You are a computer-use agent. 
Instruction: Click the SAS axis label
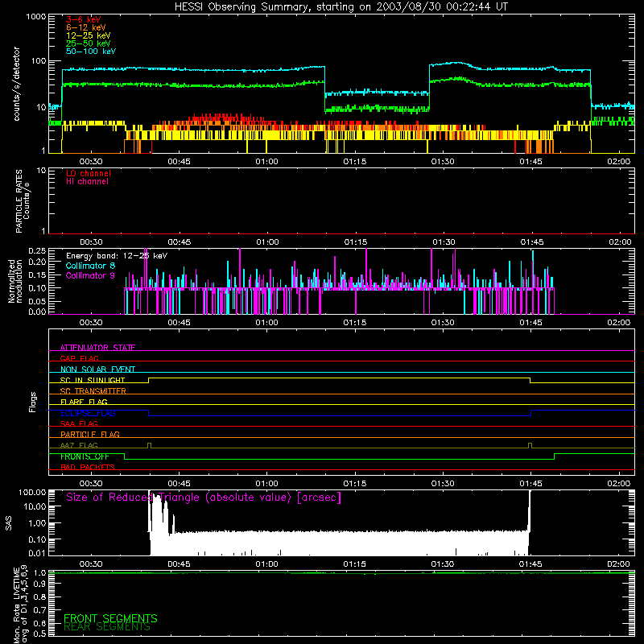pos(9,523)
